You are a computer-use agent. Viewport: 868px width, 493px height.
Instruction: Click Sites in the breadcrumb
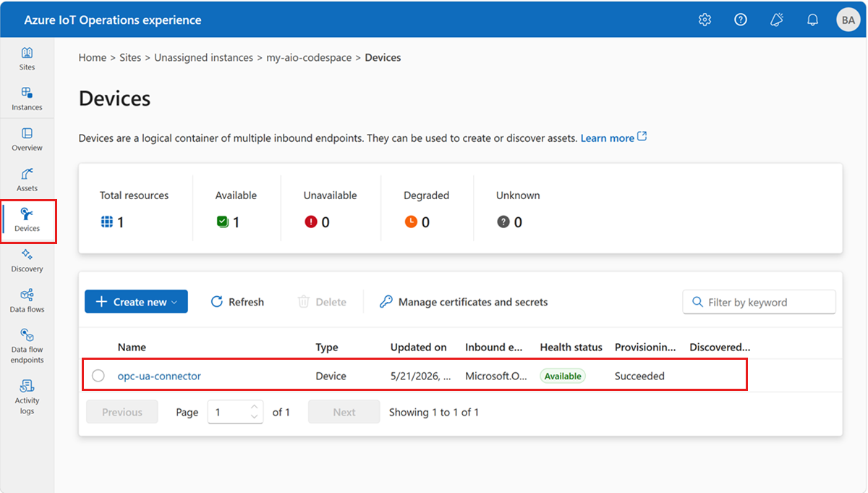tap(130, 57)
